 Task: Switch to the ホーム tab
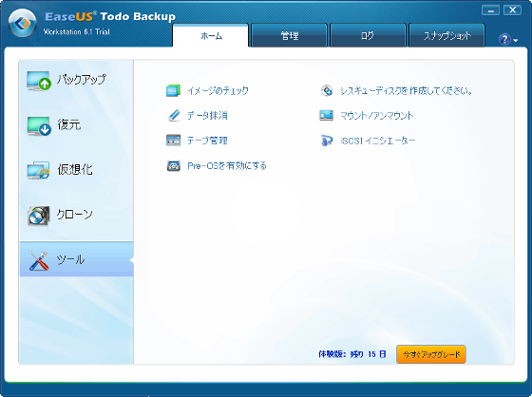pyautogui.click(x=211, y=35)
